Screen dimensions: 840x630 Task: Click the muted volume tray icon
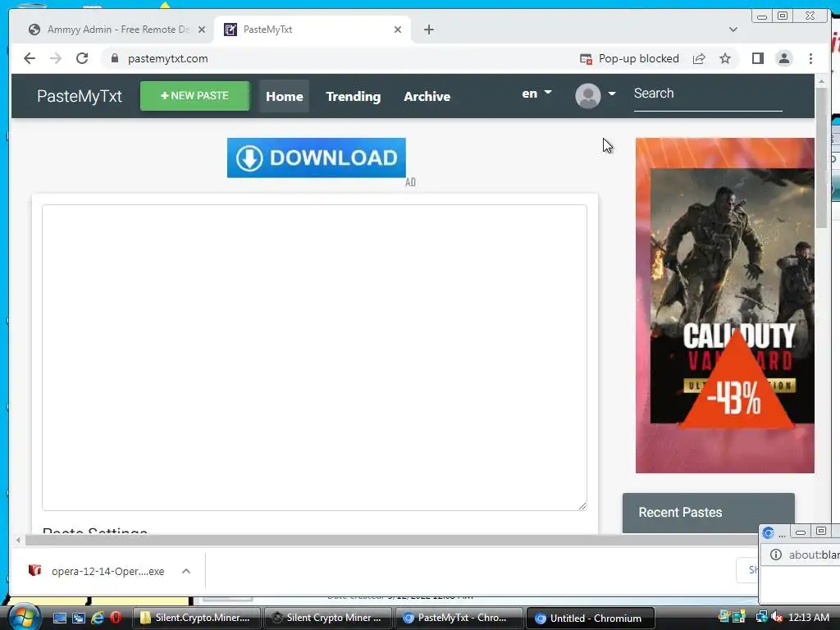coord(778,618)
